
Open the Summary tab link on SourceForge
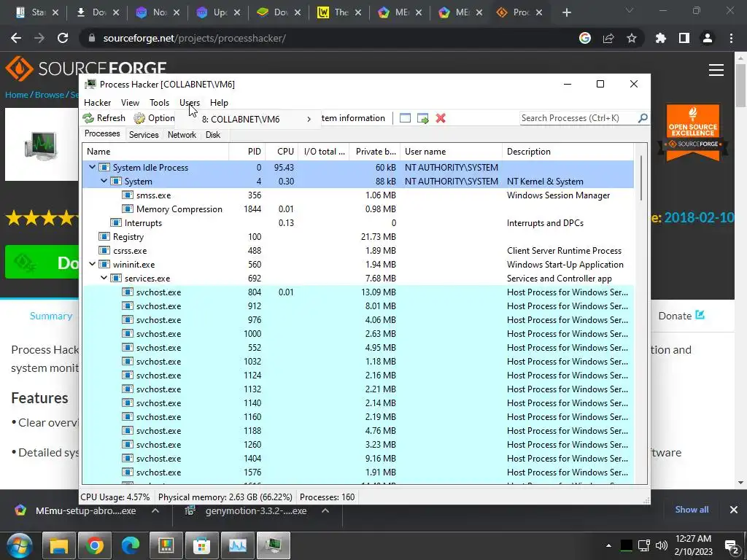51,316
